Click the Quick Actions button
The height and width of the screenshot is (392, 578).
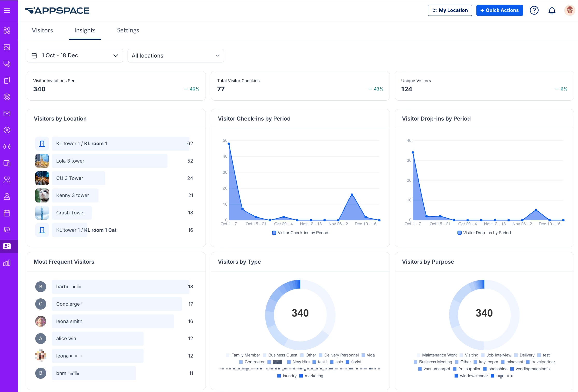tap(499, 10)
